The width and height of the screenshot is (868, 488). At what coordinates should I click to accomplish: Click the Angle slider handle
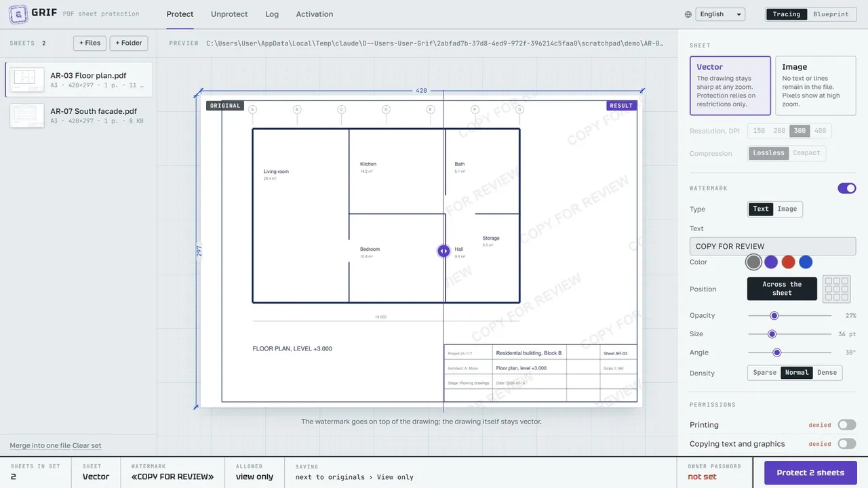click(777, 352)
